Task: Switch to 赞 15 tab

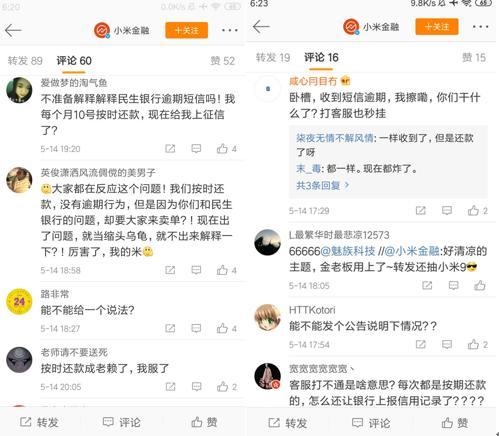Action: [x=474, y=57]
